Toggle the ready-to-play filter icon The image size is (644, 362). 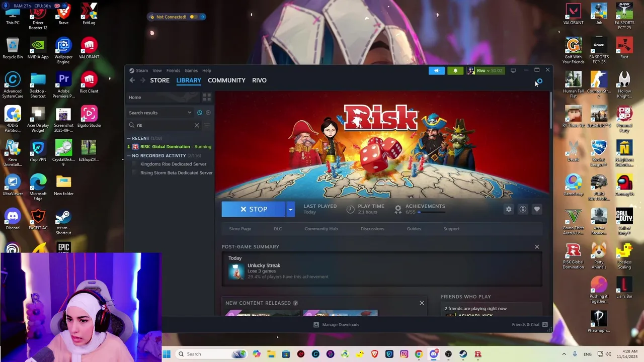[x=208, y=113]
